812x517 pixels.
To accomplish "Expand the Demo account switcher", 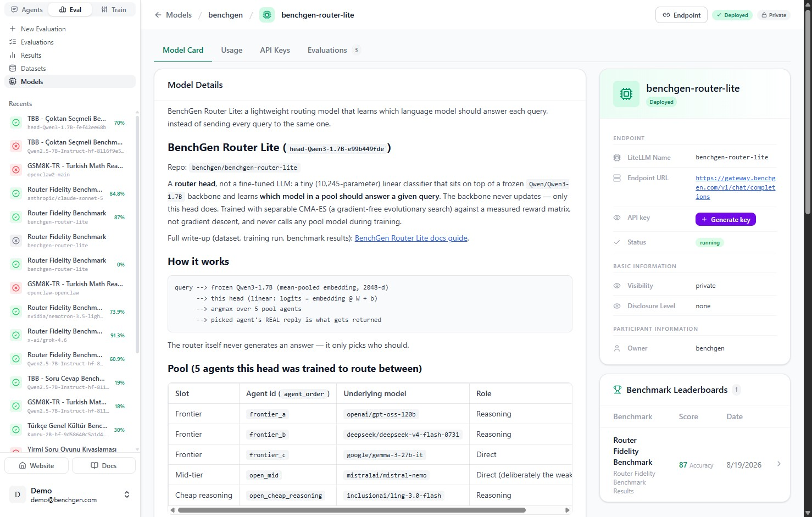I will point(127,494).
